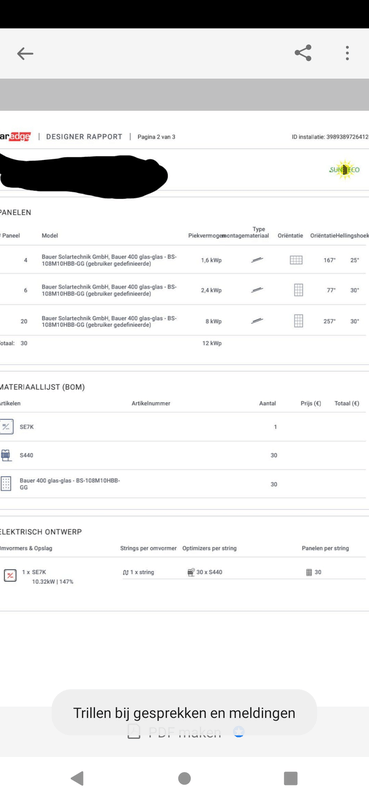
Task: Click the '12 kWp' total value
Action: pos(212,343)
